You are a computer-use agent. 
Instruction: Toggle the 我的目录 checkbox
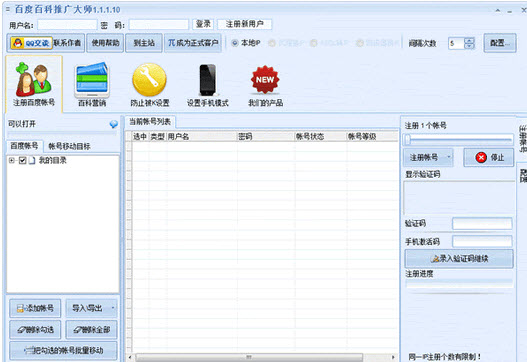[x=23, y=160]
